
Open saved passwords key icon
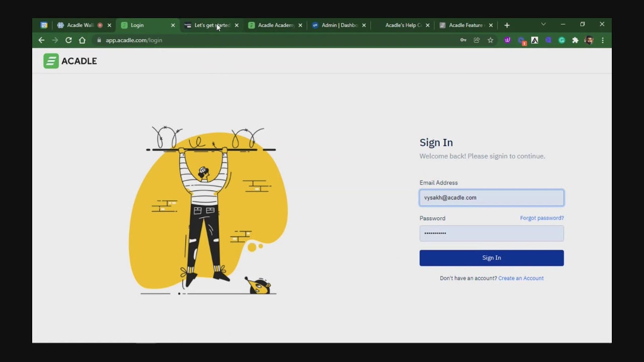click(463, 40)
